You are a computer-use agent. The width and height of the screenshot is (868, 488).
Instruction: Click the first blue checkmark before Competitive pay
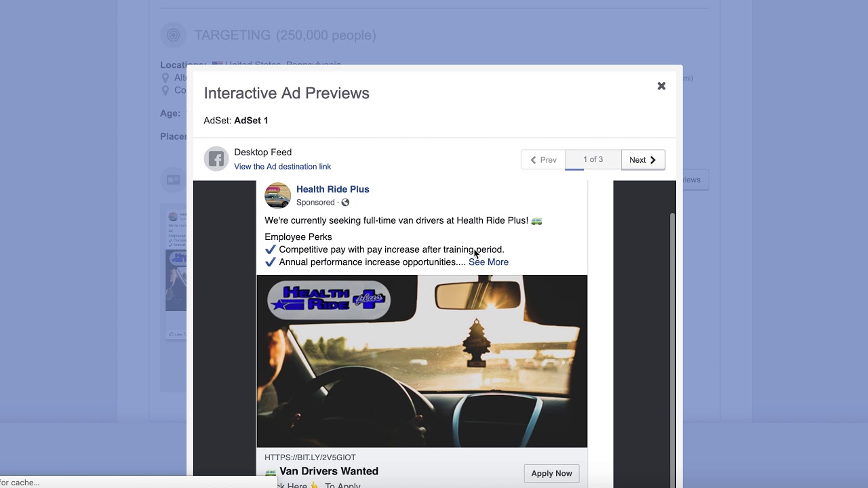271,249
